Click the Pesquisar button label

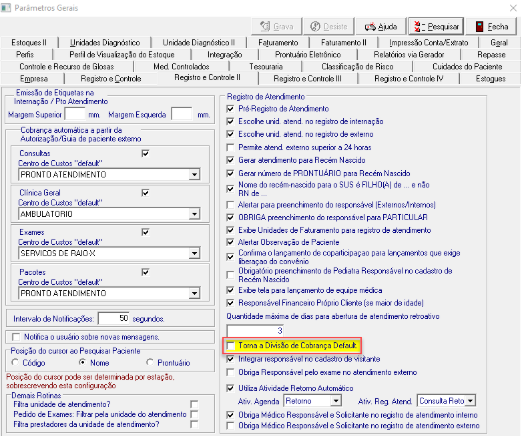(443, 27)
